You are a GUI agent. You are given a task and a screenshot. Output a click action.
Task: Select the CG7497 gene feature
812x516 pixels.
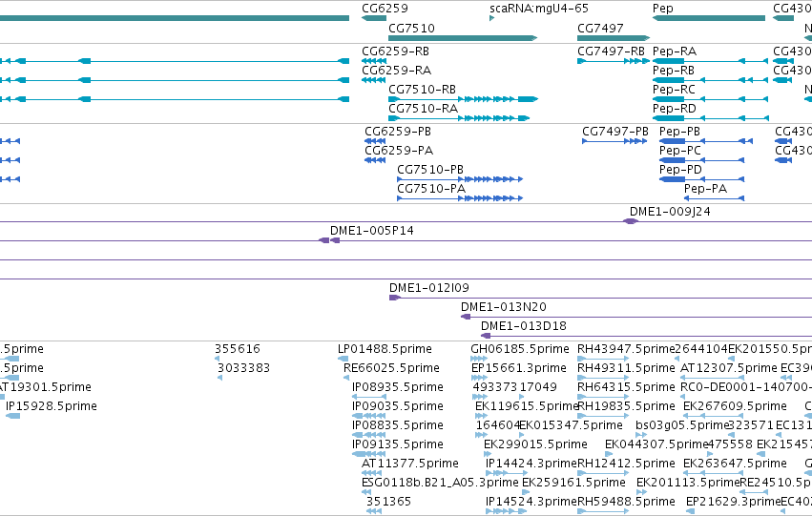coord(614,38)
